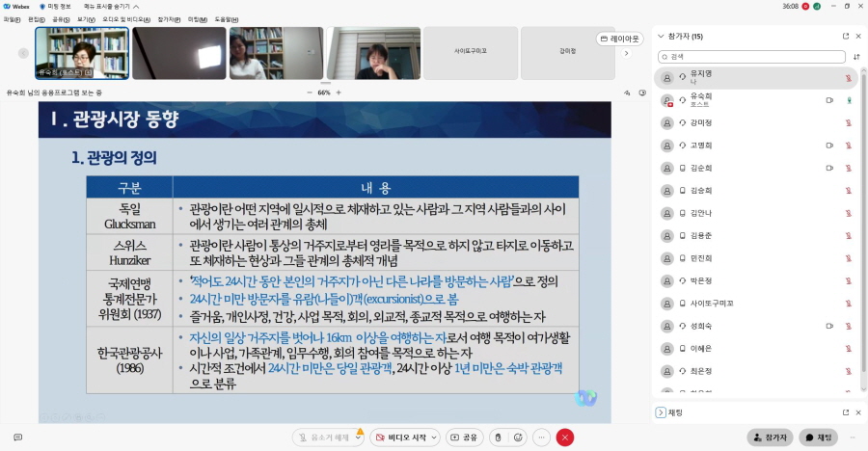Toggle 고명희 muted microphone icon
This screenshot has width=868, height=451.
click(848, 146)
